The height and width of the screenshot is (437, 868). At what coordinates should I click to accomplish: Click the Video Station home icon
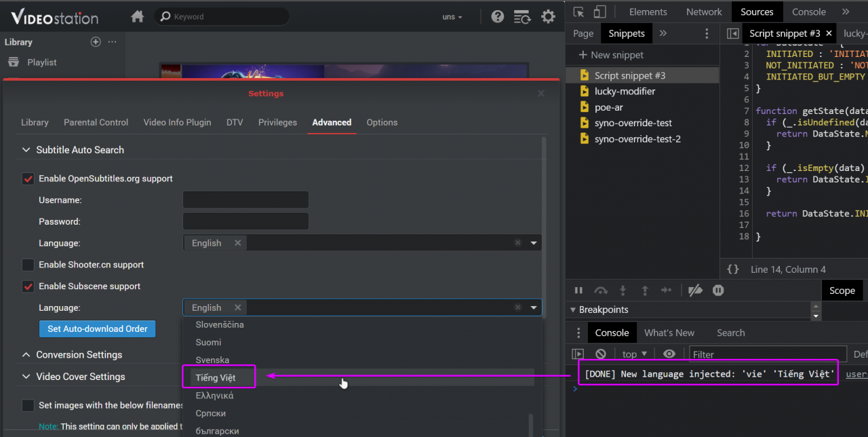click(x=138, y=17)
